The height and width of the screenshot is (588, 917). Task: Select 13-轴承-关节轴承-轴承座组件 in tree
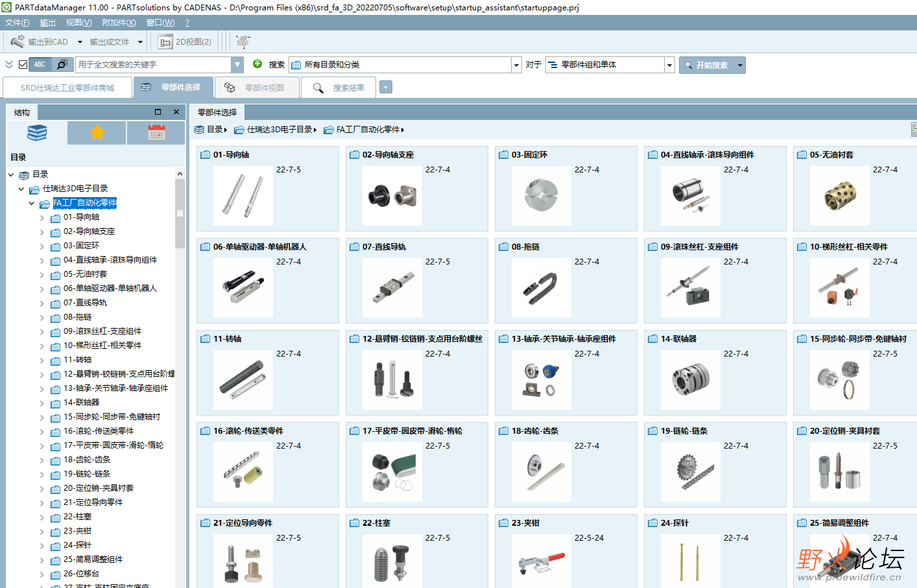(x=115, y=388)
